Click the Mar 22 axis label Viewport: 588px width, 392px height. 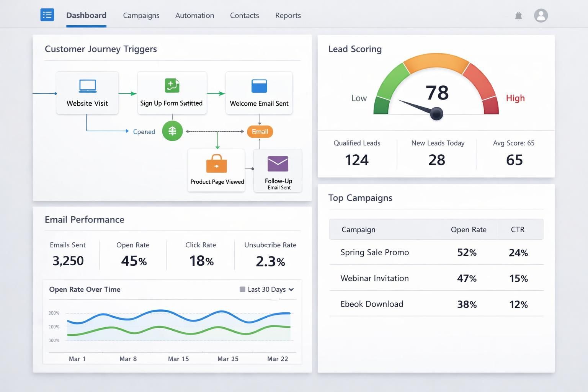click(278, 359)
